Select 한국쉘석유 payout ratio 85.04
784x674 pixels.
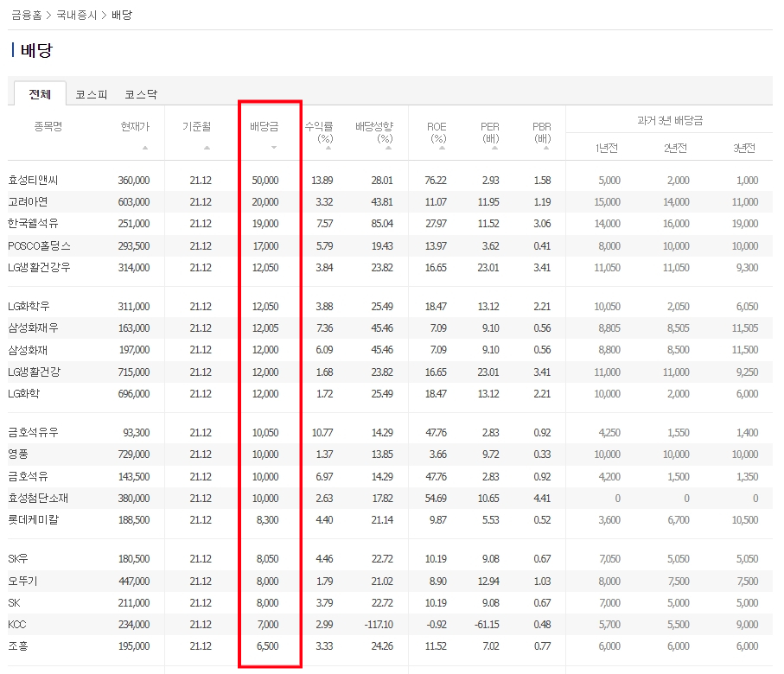[382, 224]
